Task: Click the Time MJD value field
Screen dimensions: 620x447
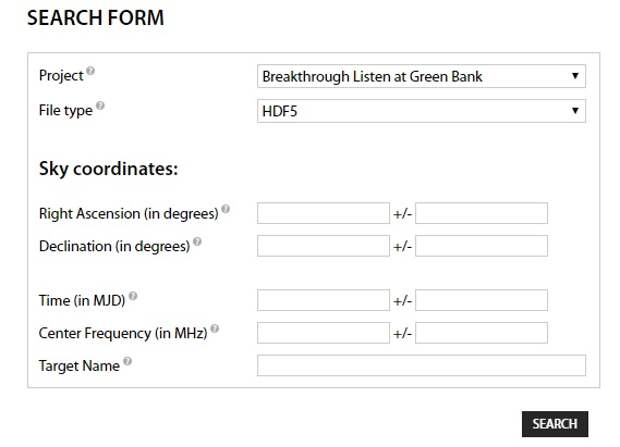Action: click(x=323, y=300)
